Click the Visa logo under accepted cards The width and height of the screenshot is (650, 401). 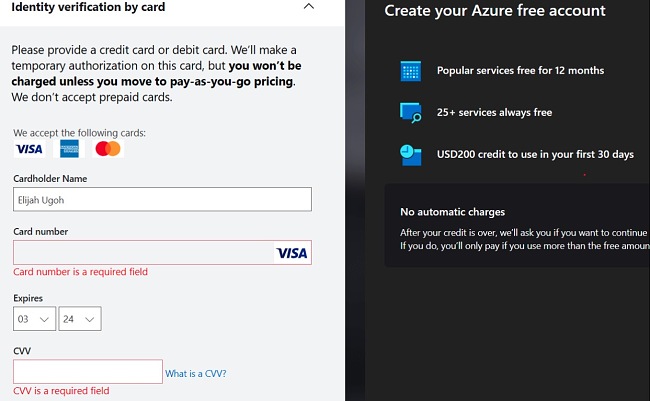29,149
